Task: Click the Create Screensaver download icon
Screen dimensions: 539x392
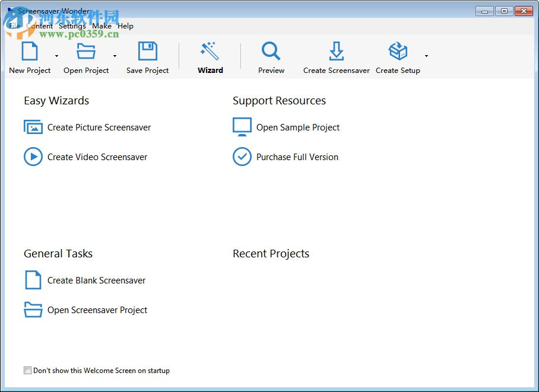Action: 336,52
